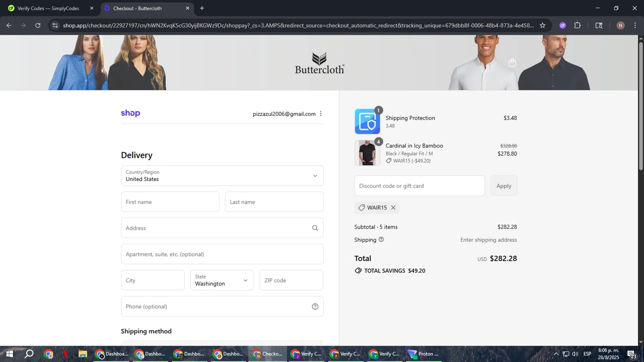Open the network icon in system tray
644x362 pixels.
[566, 354]
